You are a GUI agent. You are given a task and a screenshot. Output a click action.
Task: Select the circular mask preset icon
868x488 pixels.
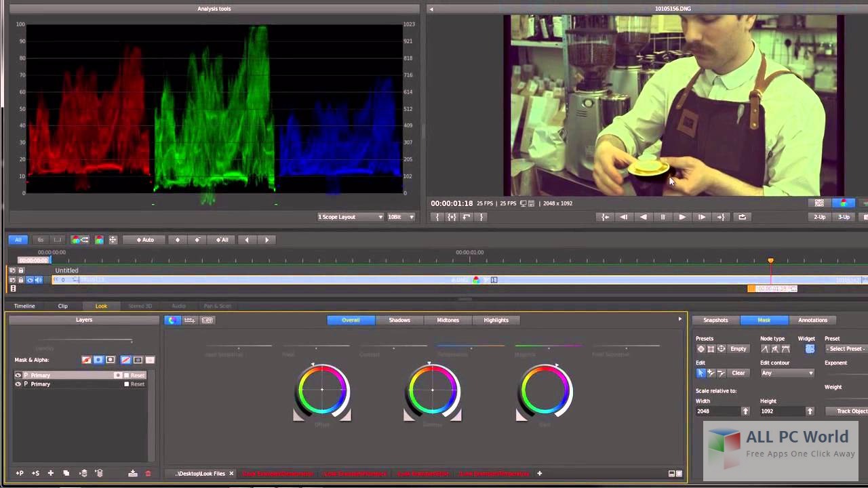(701, 348)
